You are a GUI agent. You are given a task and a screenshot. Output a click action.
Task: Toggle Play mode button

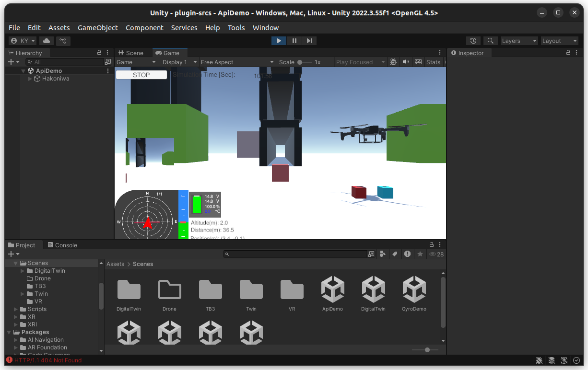(279, 41)
